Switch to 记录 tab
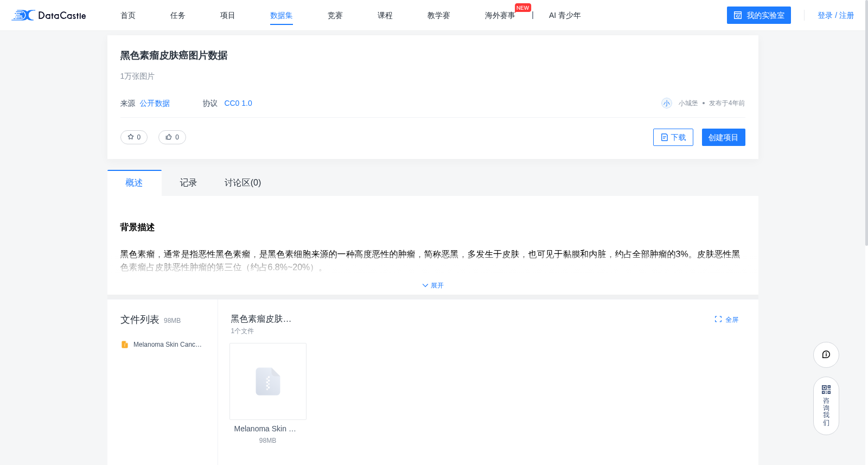Screen dimensions: 868x465 [x=188, y=183]
